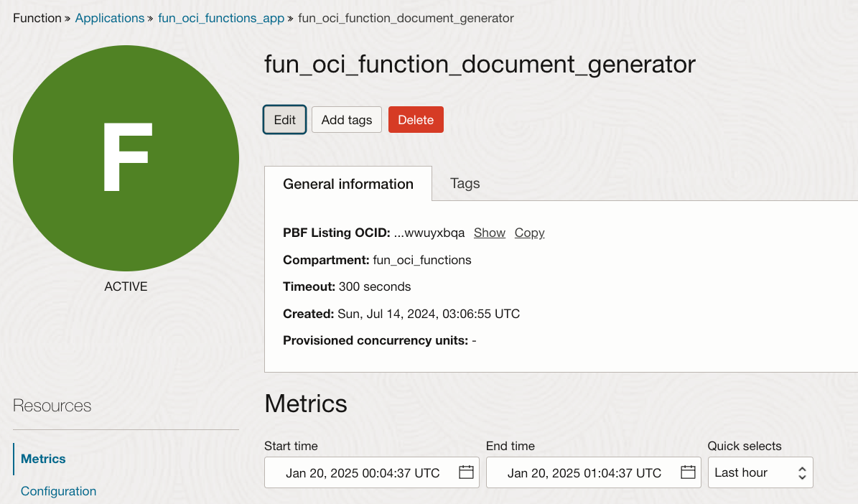Open fun_oci_functions_app breadcrumb link
Screen dimensions: 858x504
click(221, 18)
